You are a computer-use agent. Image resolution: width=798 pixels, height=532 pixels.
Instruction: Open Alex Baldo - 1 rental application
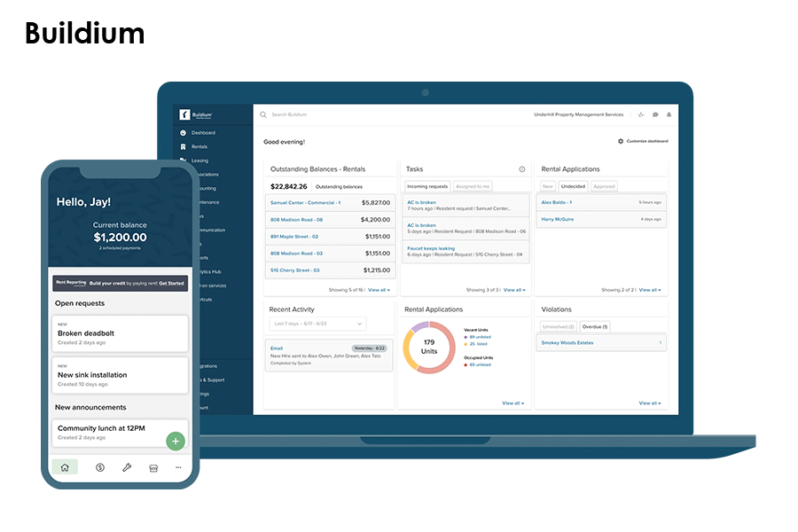point(601,203)
